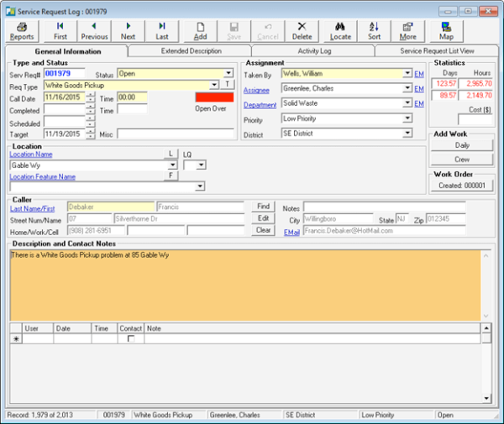Advance to Next record
504x424 pixels.
tap(128, 31)
